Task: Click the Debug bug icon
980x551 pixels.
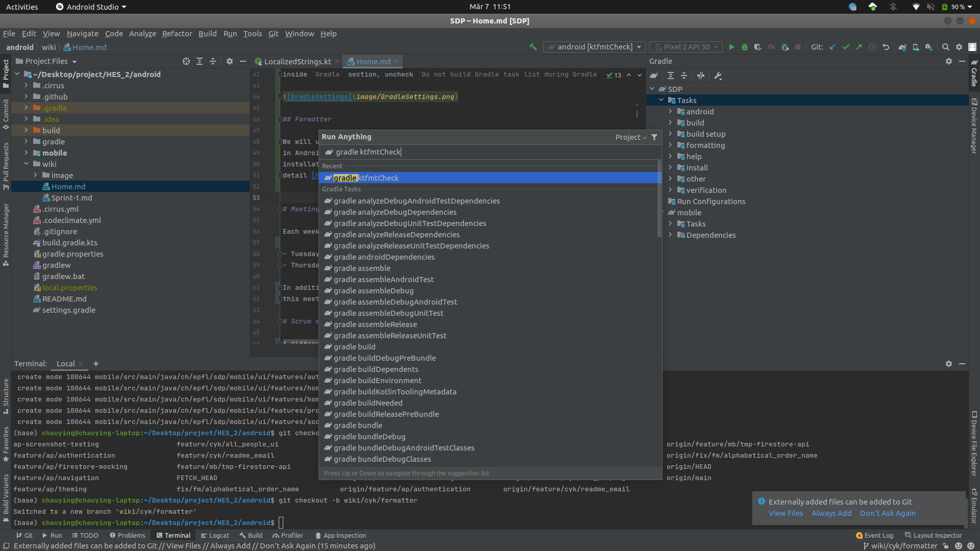Action: click(x=744, y=47)
